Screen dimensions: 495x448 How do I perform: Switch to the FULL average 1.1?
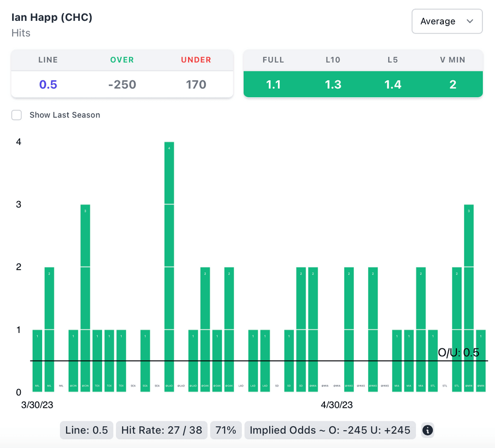click(x=274, y=85)
